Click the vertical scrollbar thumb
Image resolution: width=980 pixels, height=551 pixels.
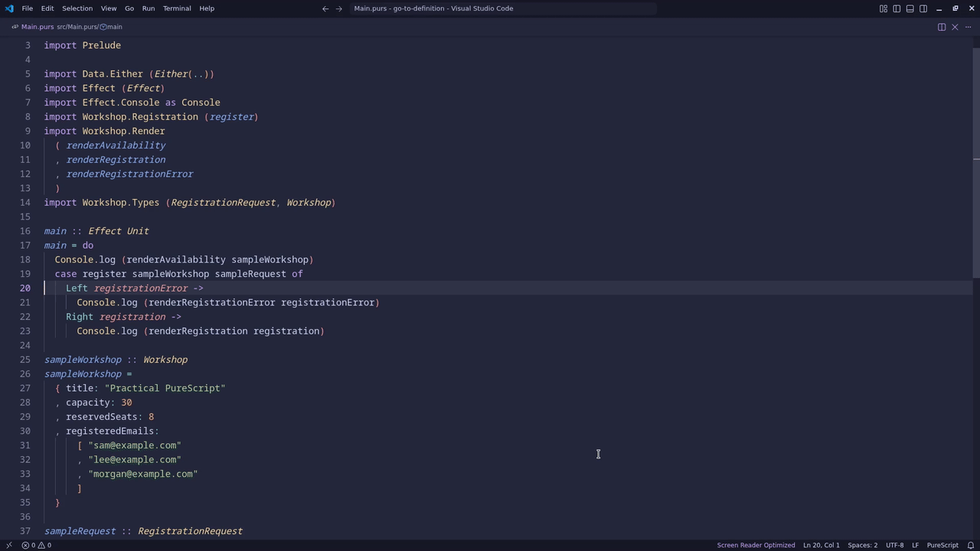[976, 163]
